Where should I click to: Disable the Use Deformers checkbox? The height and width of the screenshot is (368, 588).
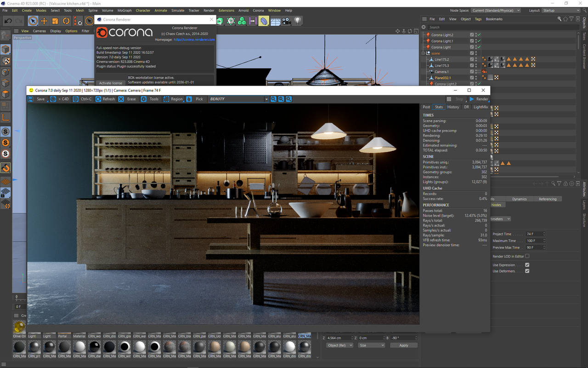[527, 271]
